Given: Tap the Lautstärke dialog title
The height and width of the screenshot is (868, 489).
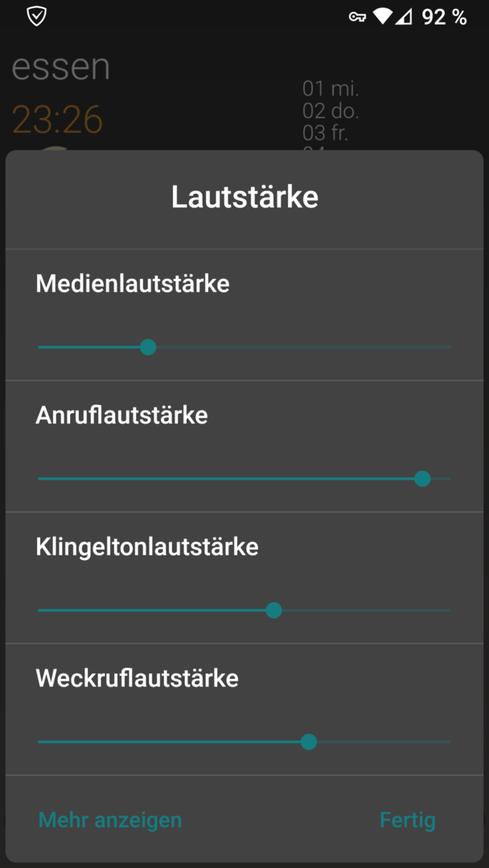Looking at the screenshot, I should [x=244, y=197].
